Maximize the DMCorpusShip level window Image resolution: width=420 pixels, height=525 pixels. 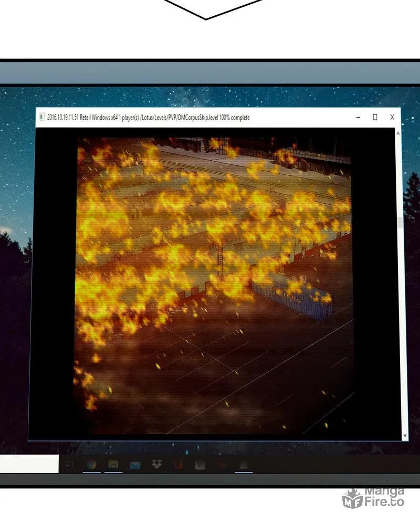coord(375,117)
